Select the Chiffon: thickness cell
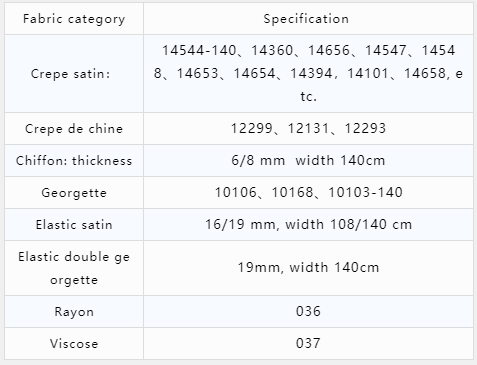The height and width of the screenshot is (365, 477). coord(74,161)
